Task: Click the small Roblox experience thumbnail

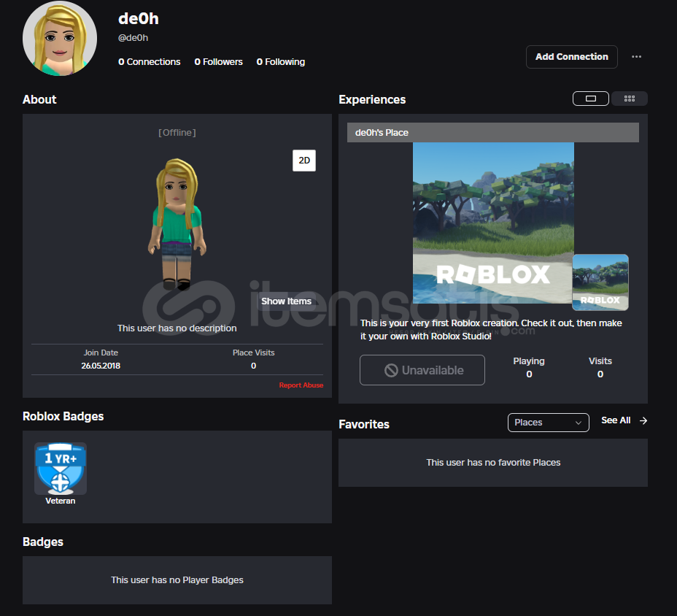Action: [x=600, y=282]
